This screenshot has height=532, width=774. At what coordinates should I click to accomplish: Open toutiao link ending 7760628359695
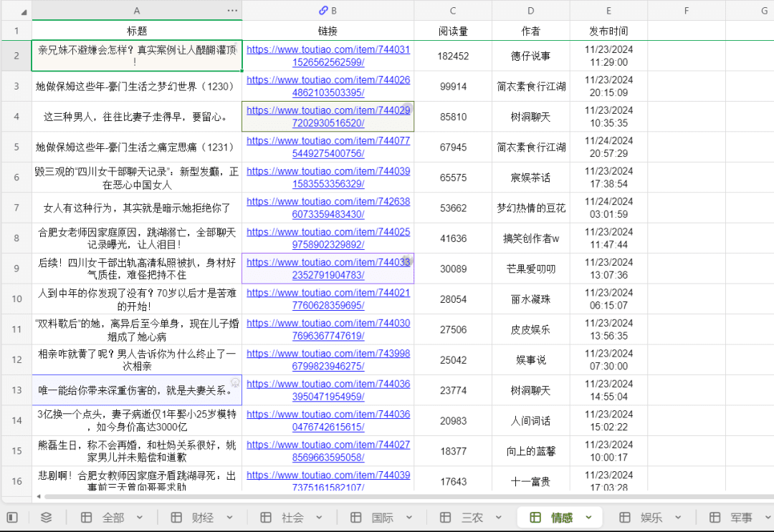[x=328, y=299]
